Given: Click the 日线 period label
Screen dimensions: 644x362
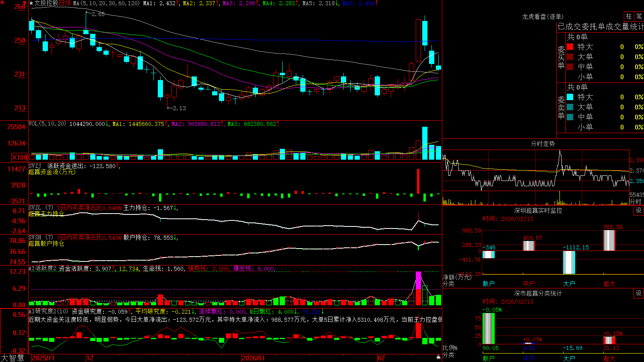Looking at the screenshot, I should (x=65, y=3).
